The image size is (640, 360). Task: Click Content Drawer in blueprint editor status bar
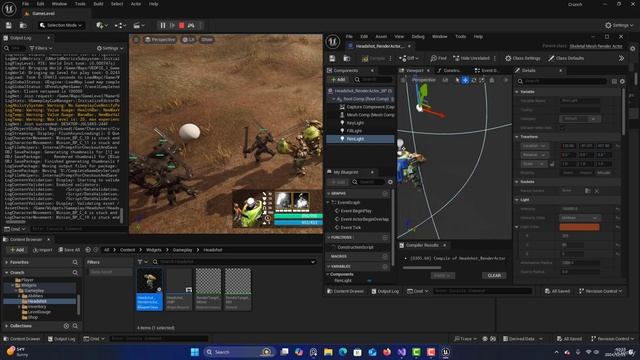(x=345, y=291)
